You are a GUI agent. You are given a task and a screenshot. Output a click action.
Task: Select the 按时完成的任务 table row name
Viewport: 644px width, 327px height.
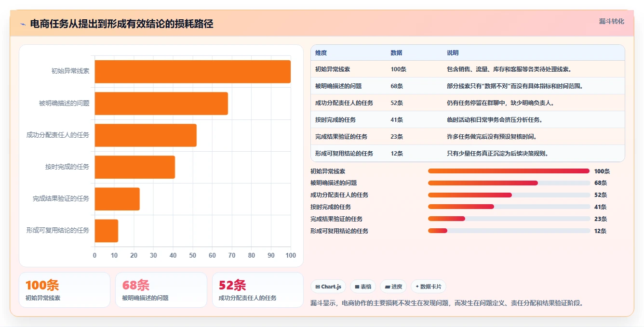coord(335,120)
